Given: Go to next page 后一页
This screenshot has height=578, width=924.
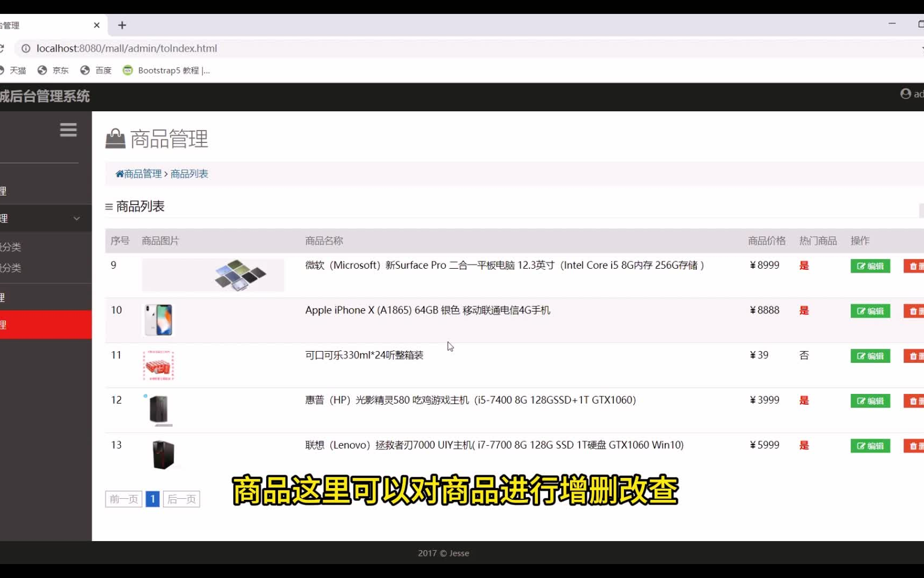Looking at the screenshot, I should (181, 499).
